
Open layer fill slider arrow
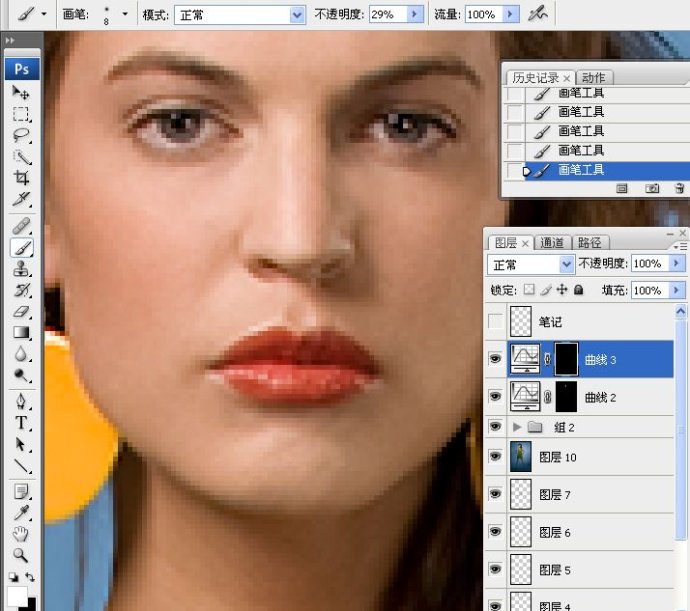coord(676,290)
